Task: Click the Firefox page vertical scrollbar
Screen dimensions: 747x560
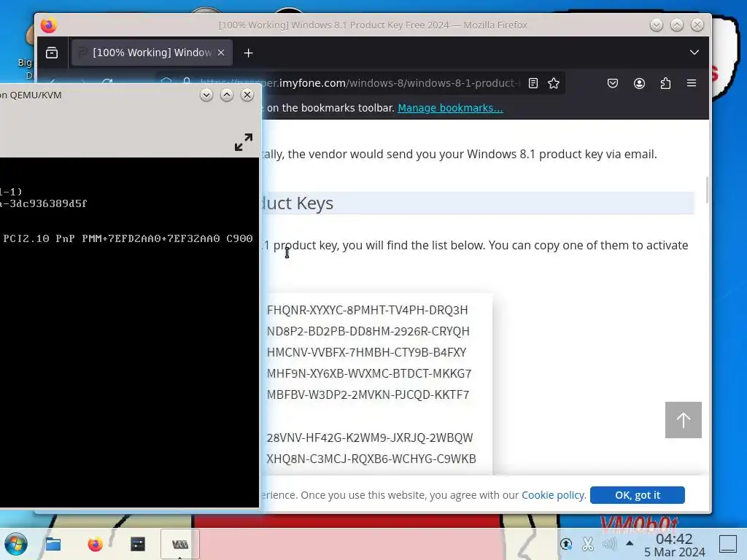Action: [707, 190]
